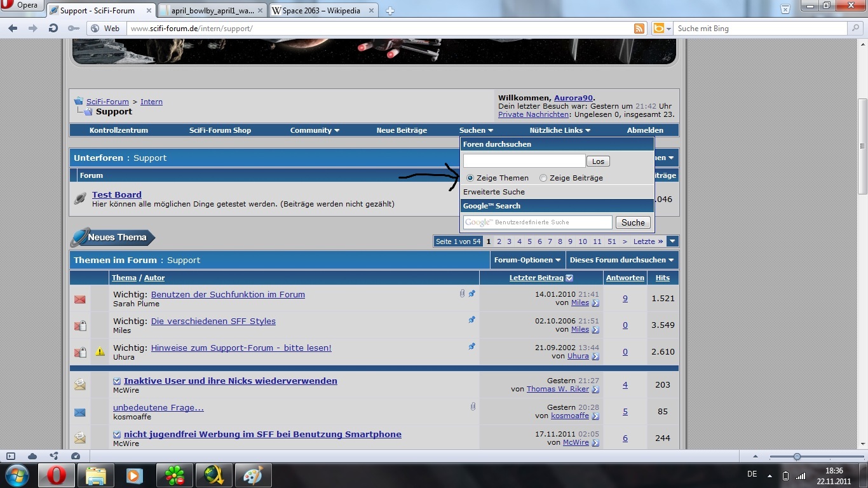This screenshot has height=488, width=868.
Task: Click the zoom slider in Opera status bar
Action: click(797, 457)
